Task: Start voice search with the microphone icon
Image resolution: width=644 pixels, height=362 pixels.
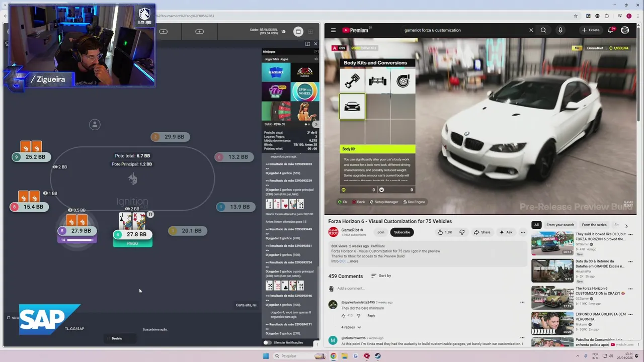Action: pos(560,30)
